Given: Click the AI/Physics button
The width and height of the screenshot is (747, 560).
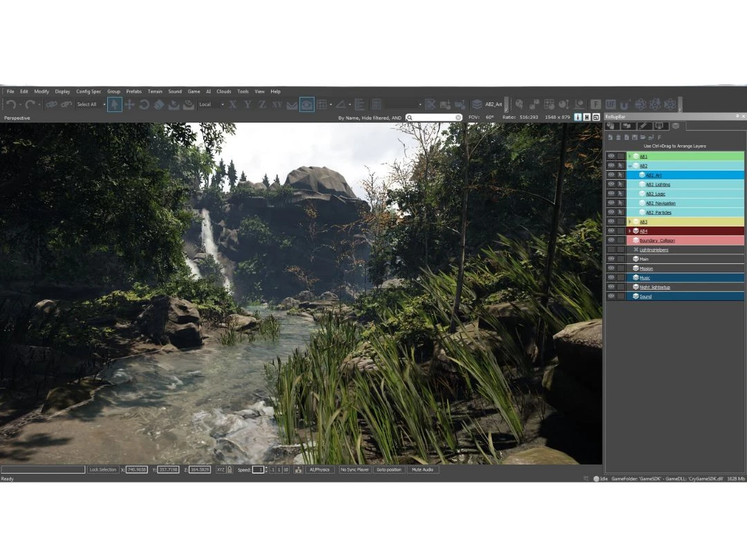Looking at the screenshot, I should click(x=320, y=469).
